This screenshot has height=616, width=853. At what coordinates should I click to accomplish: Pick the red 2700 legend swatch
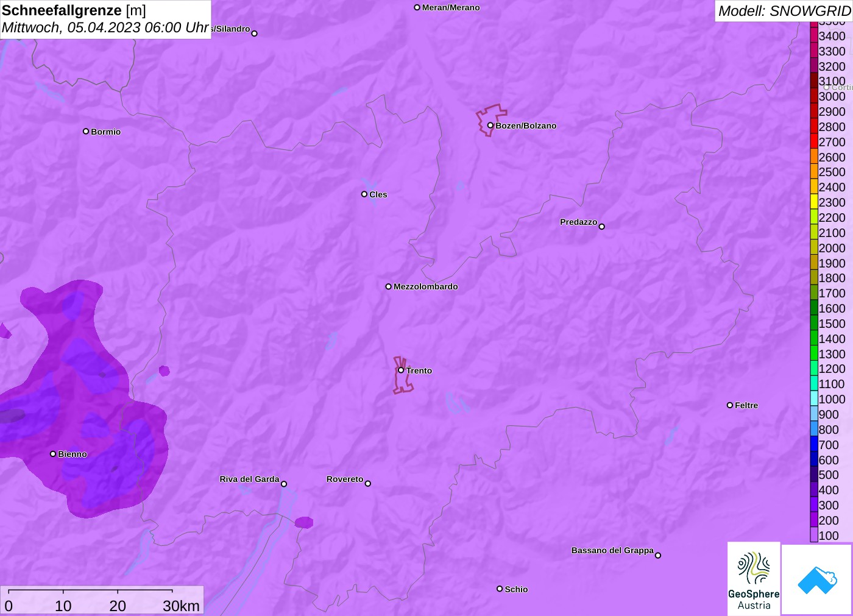[814, 141]
